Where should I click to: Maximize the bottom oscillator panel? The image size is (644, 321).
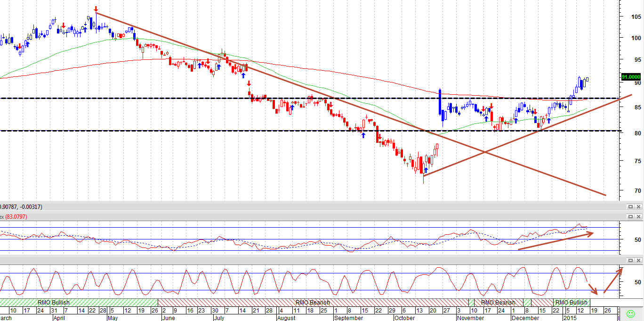click(x=630, y=260)
